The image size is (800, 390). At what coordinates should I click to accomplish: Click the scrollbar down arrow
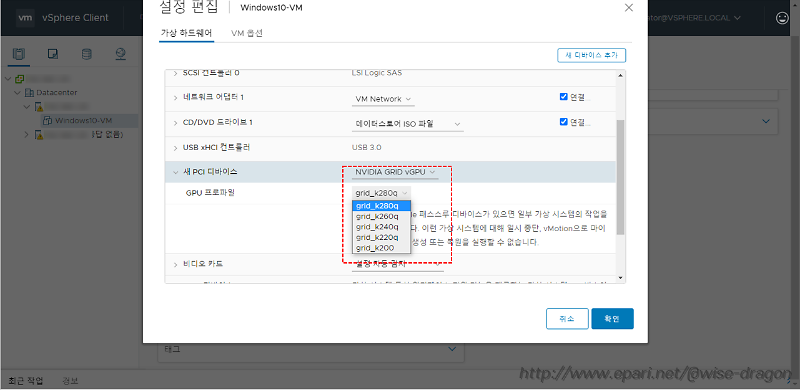tap(620, 278)
